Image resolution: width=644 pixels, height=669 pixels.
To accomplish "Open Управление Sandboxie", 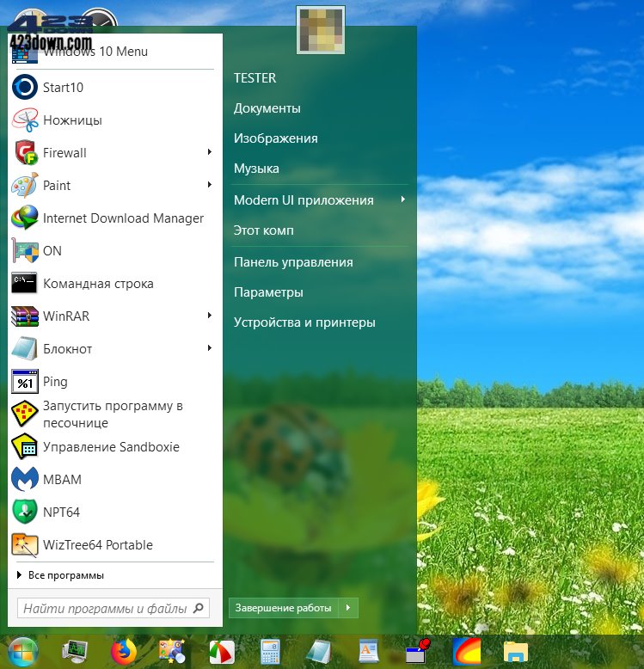I will tap(111, 447).
